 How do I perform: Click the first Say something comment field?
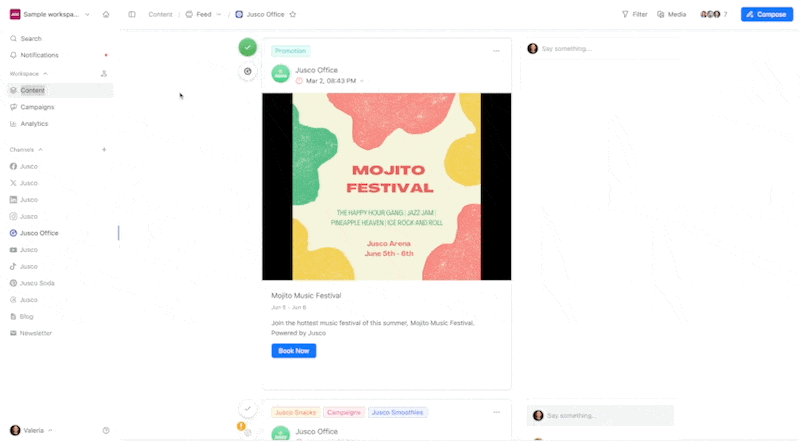coord(600,48)
